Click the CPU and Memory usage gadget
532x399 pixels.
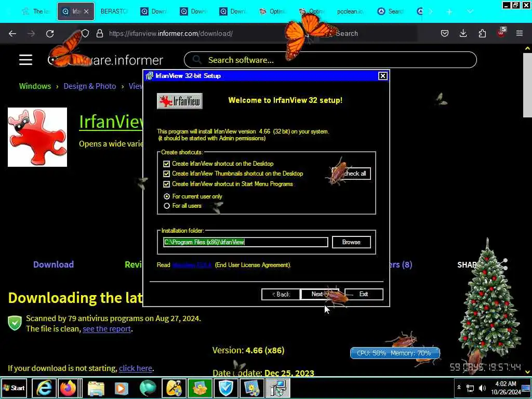coord(395,353)
